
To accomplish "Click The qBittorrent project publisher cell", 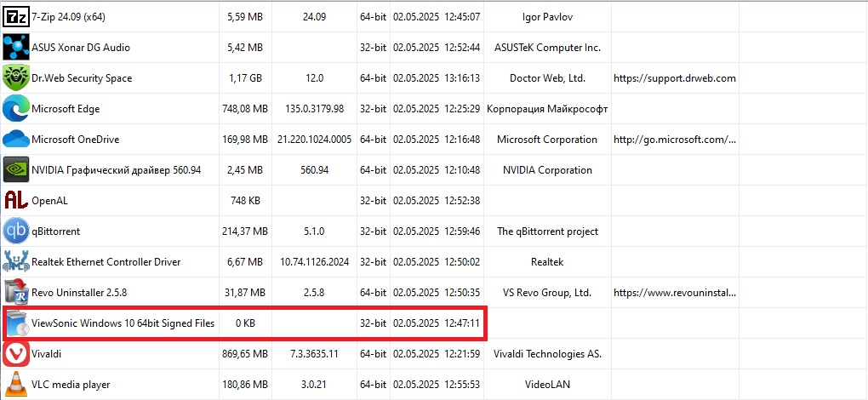I will (x=547, y=231).
